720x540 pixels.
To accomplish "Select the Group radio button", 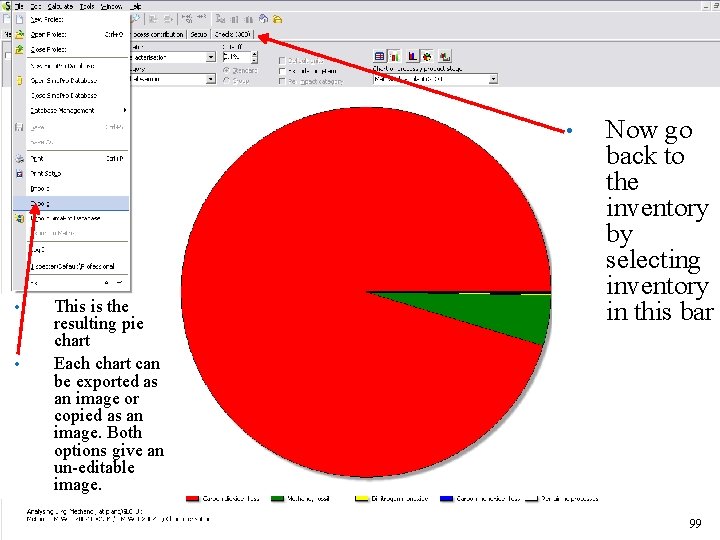I will [x=226, y=80].
